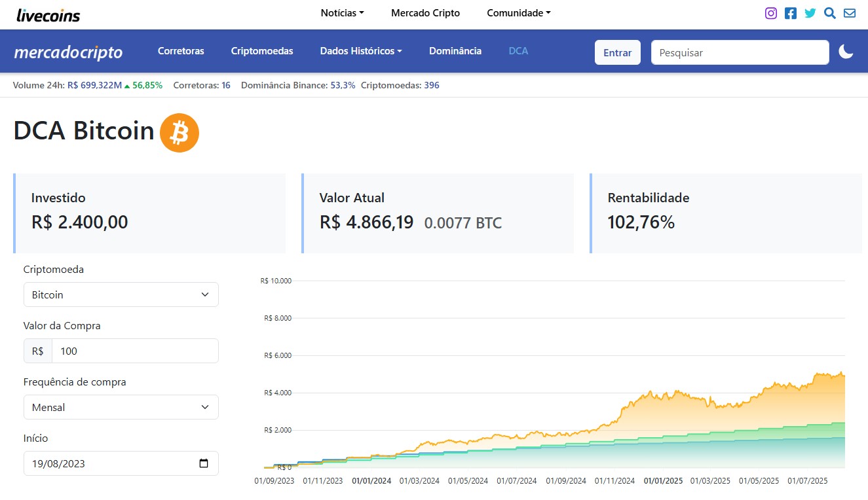The width and height of the screenshot is (868, 500).
Task: Click the Entrar button
Action: 618,52
